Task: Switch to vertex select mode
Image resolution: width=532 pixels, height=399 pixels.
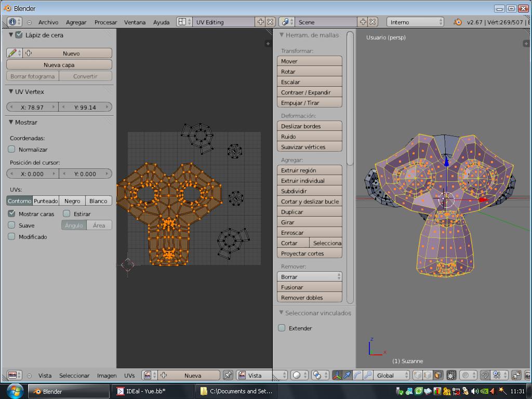Action: coord(417,375)
